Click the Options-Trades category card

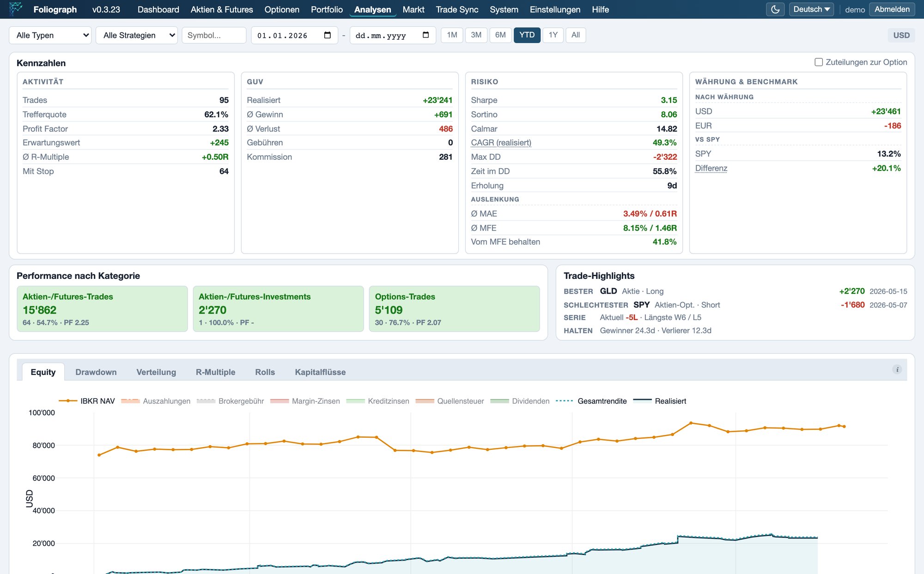pyautogui.click(x=455, y=309)
